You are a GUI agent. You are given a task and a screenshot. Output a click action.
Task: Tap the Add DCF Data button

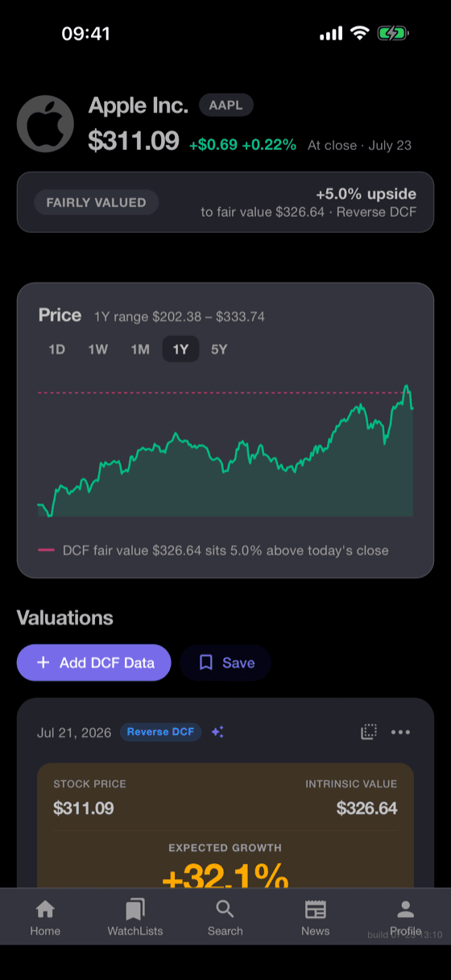pyautogui.click(x=94, y=662)
